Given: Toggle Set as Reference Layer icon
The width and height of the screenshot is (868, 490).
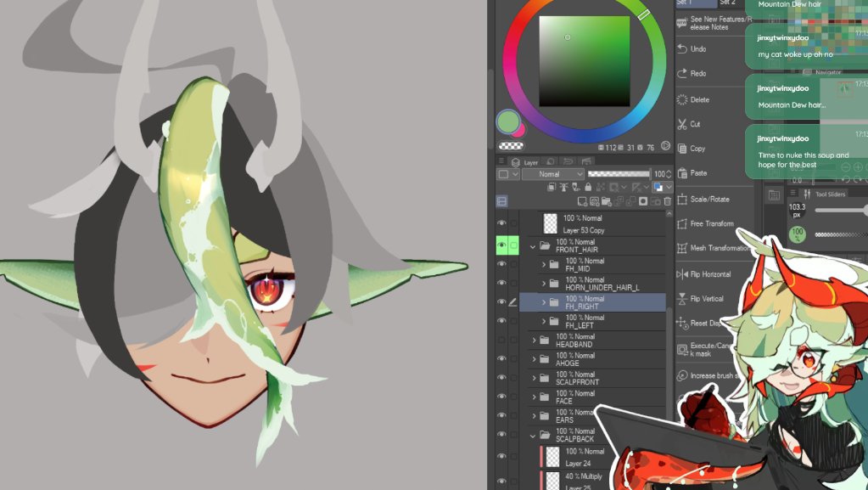Looking at the screenshot, I should [563, 188].
